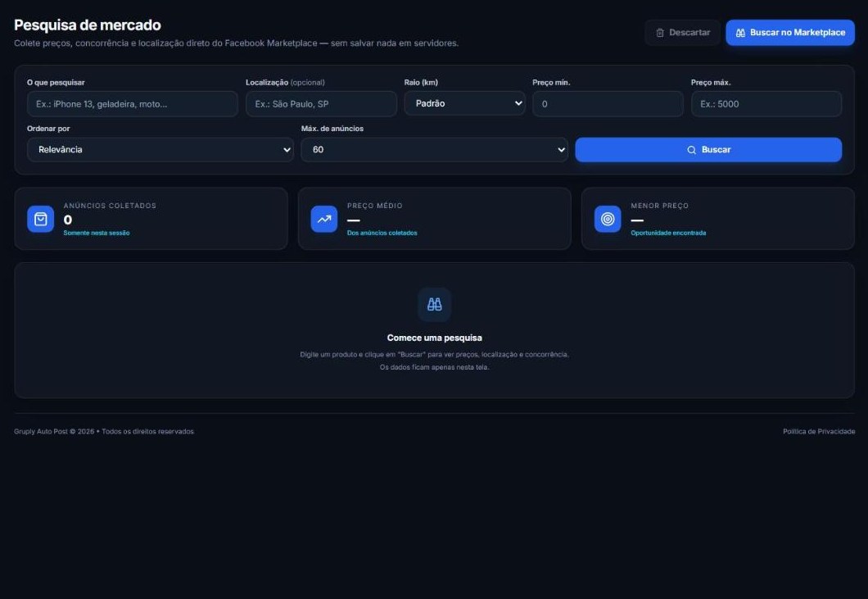Open the Política de Privacidade link

[819, 432]
